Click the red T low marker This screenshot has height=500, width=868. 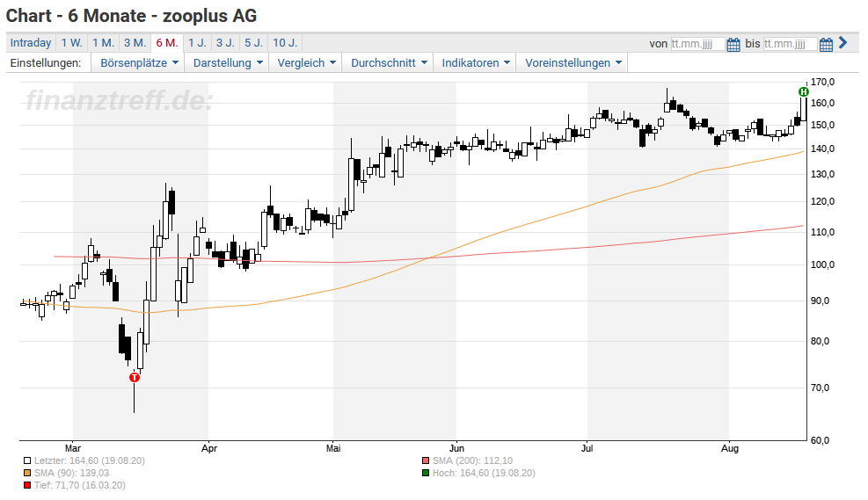tap(135, 377)
